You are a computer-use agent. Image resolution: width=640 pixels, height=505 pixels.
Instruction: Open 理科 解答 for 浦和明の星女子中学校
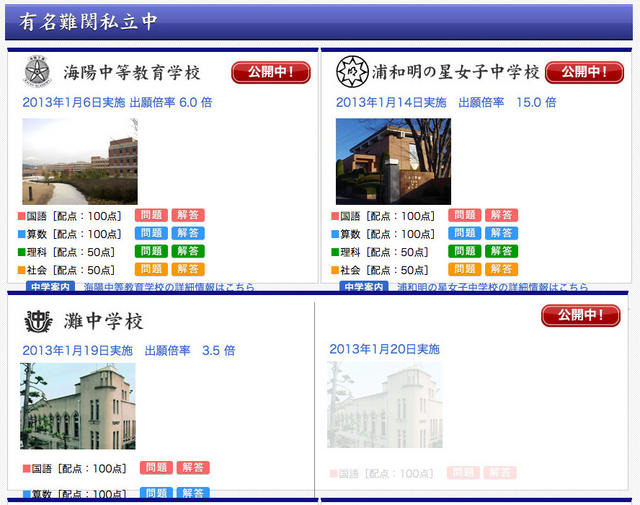502,251
